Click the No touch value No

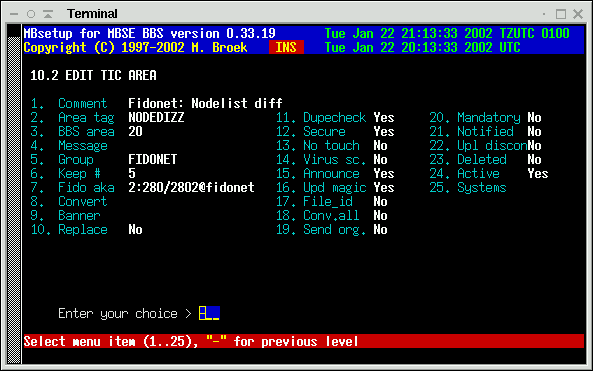(380, 146)
